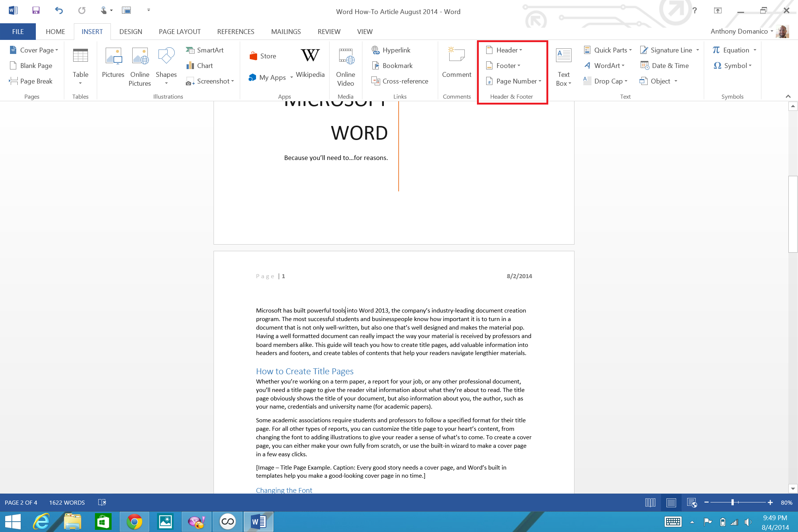
Task: Expand the Header dropdown arrow
Action: coord(521,50)
